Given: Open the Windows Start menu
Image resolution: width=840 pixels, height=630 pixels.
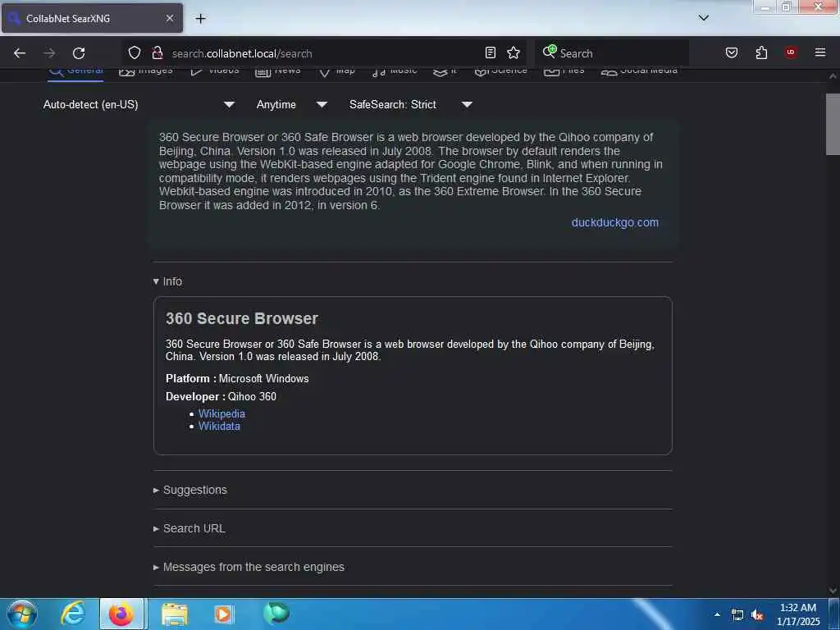Looking at the screenshot, I should [22, 614].
